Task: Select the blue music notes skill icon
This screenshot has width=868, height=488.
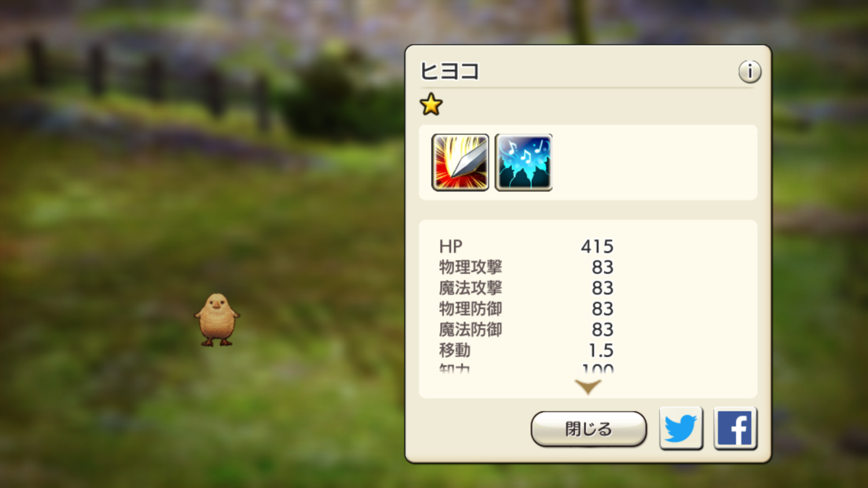Action: tap(524, 162)
